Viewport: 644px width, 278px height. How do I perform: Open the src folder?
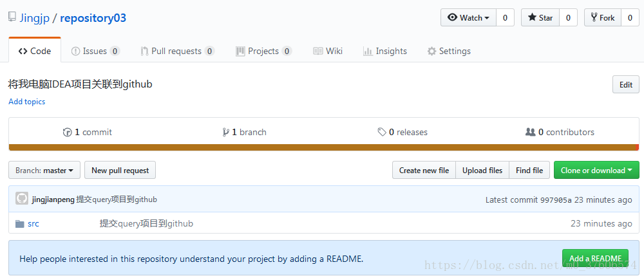point(33,224)
